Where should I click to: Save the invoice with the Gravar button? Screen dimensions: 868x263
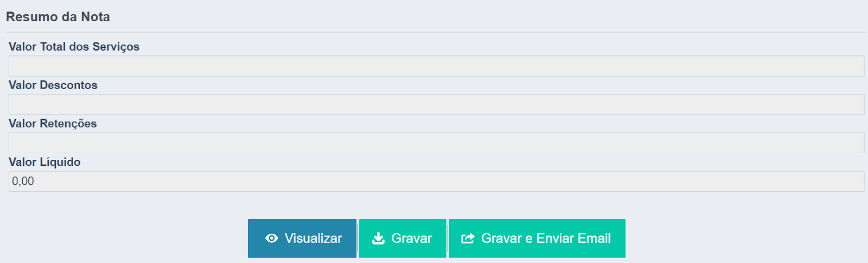[x=403, y=239]
